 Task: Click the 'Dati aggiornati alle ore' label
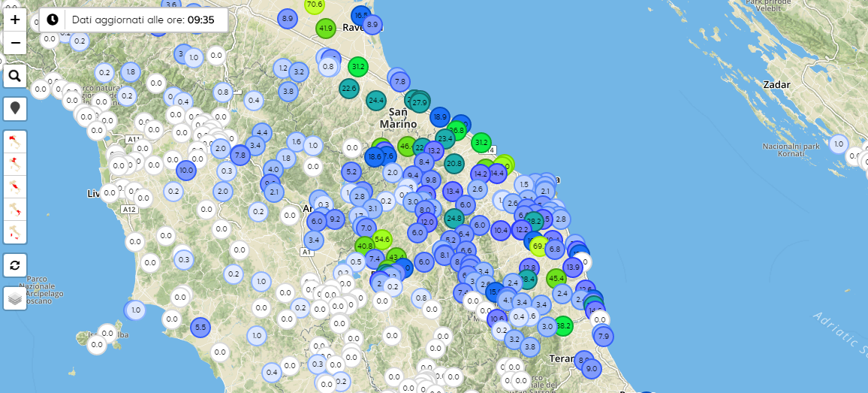click(128, 20)
